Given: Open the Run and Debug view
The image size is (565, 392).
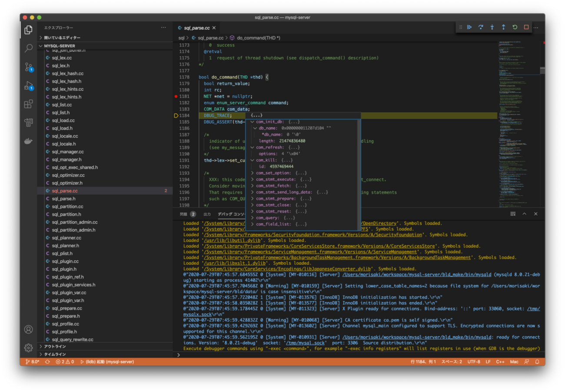Looking at the screenshot, I should click(29, 86).
